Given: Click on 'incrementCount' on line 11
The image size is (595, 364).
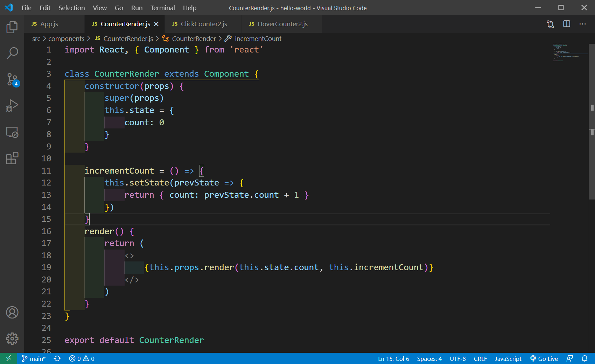Looking at the screenshot, I should pyautogui.click(x=119, y=170).
